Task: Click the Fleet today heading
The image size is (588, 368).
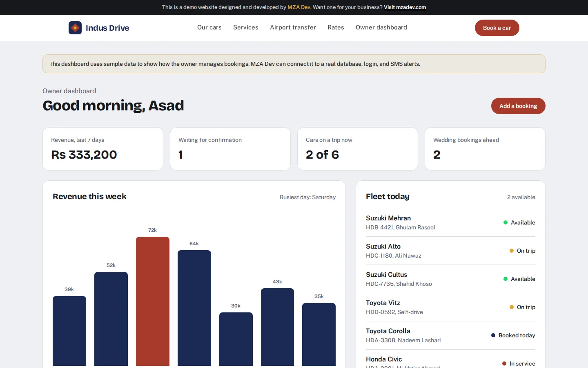Action: [x=388, y=196]
